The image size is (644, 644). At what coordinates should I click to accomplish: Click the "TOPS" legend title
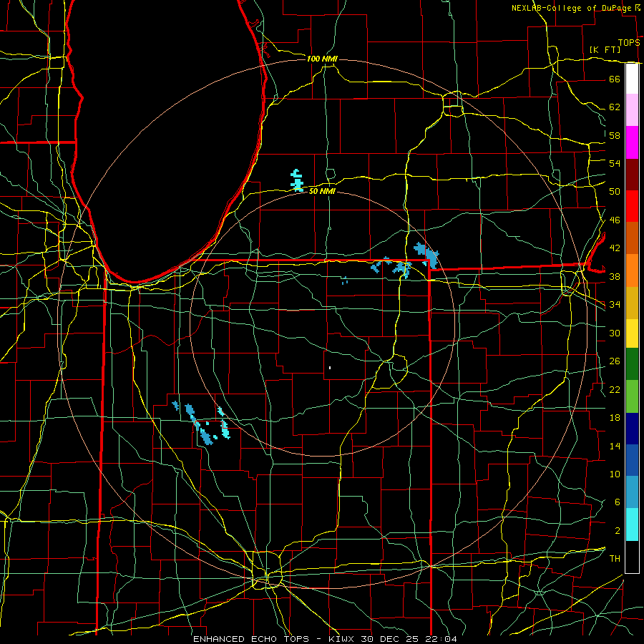(629, 43)
